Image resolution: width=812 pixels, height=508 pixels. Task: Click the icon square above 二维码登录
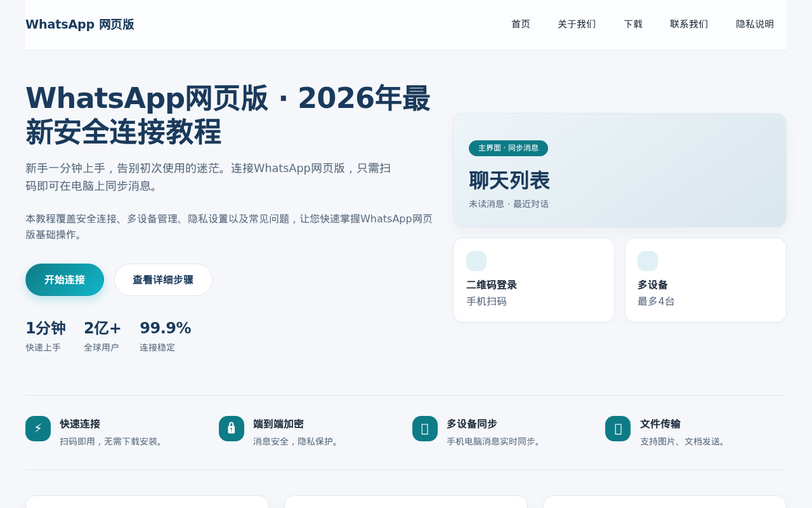(476, 261)
